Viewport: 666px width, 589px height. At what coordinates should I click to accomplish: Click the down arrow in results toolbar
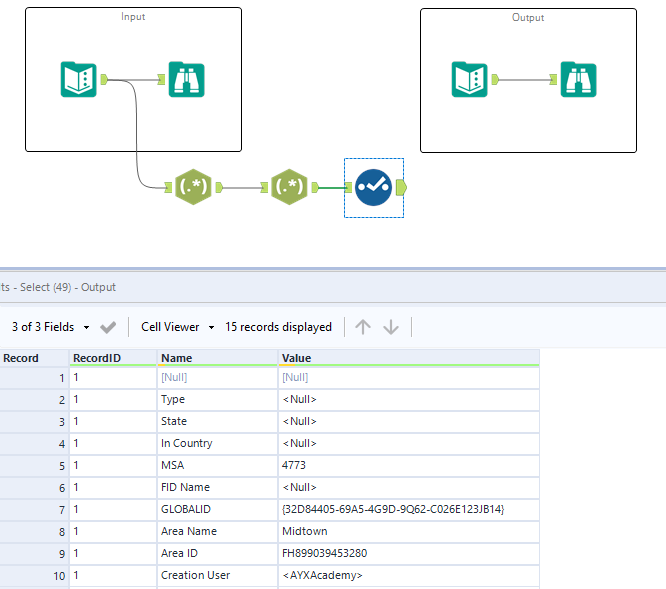[391, 327]
